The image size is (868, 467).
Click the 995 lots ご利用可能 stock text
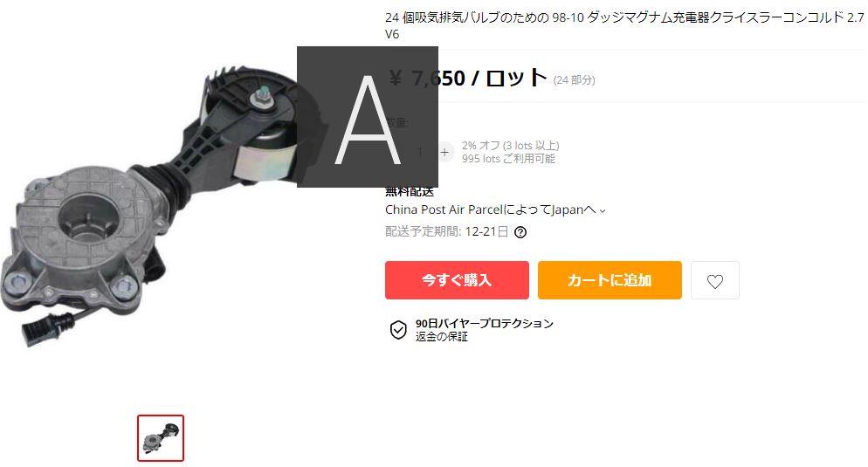click(x=508, y=159)
